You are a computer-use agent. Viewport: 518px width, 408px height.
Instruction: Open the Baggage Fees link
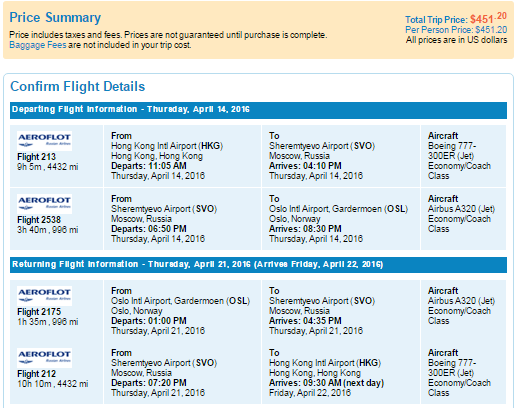tap(38, 45)
